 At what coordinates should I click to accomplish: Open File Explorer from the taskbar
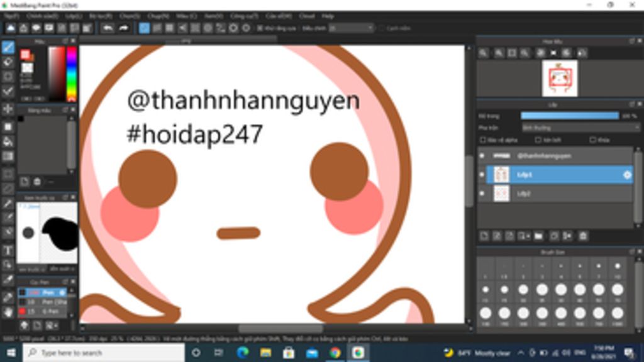(265, 353)
